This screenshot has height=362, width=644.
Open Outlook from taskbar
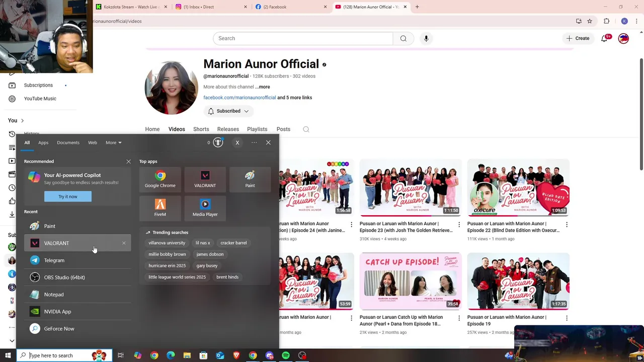(x=220, y=355)
